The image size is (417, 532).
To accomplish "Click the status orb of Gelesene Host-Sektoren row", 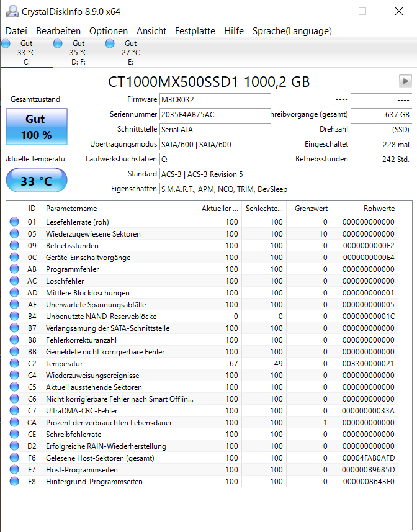I will (14, 458).
